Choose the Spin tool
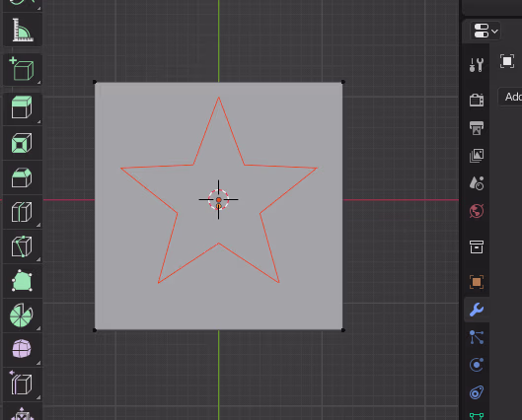This screenshot has height=420, width=522. pos(23,315)
